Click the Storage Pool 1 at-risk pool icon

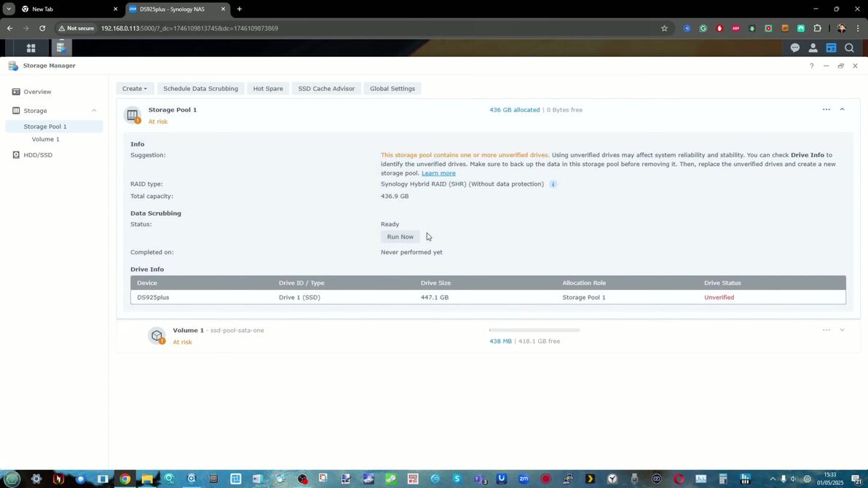(133, 114)
